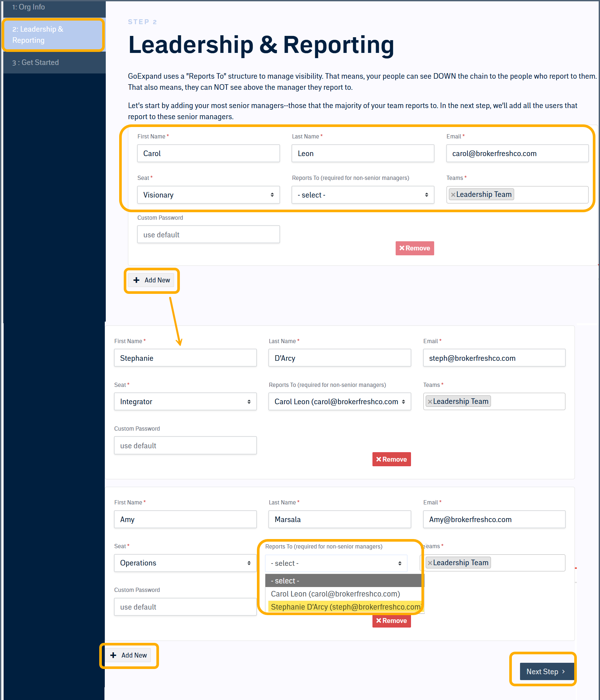600x700 pixels.
Task: Open Carol's Visionary Seat dropdown
Action: 208,195
